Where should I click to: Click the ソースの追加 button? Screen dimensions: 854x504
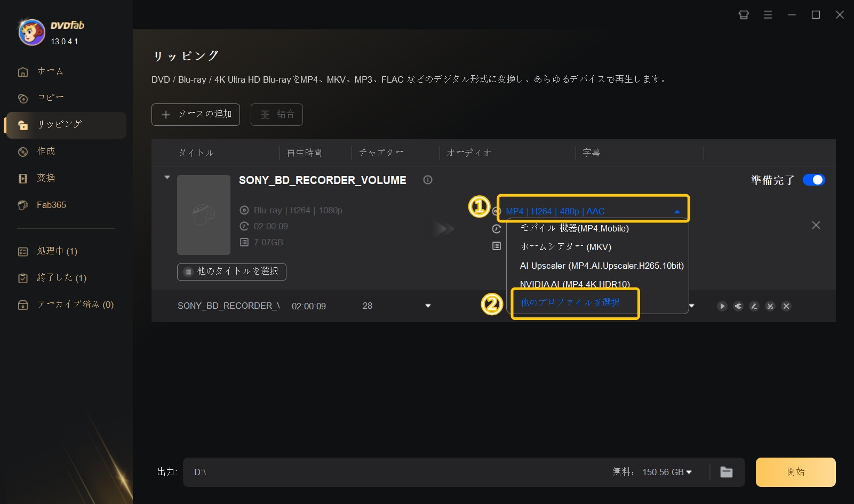point(196,115)
